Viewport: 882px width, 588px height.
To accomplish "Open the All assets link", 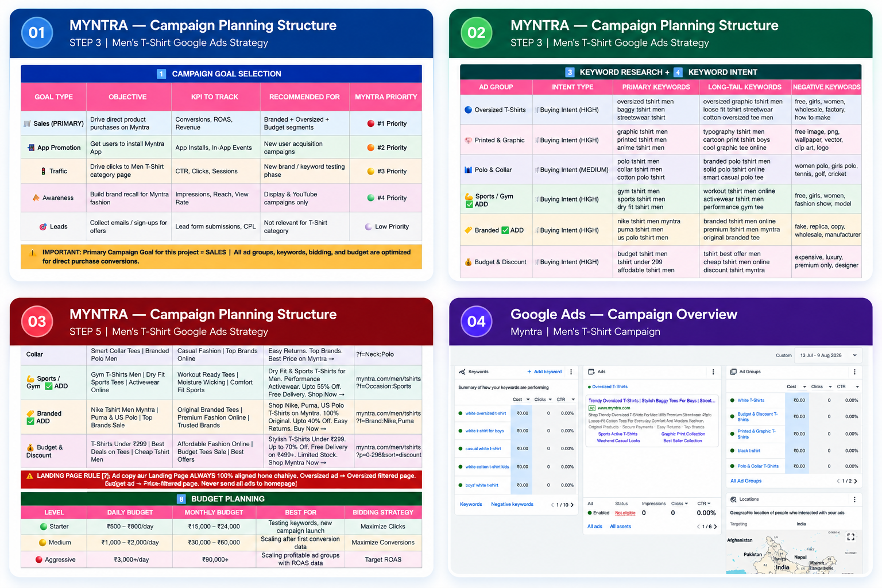I will (620, 527).
